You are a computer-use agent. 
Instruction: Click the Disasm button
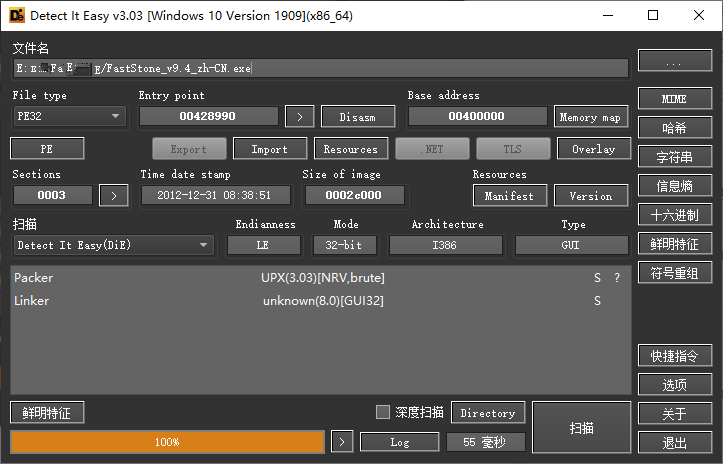click(x=357, y=117)
